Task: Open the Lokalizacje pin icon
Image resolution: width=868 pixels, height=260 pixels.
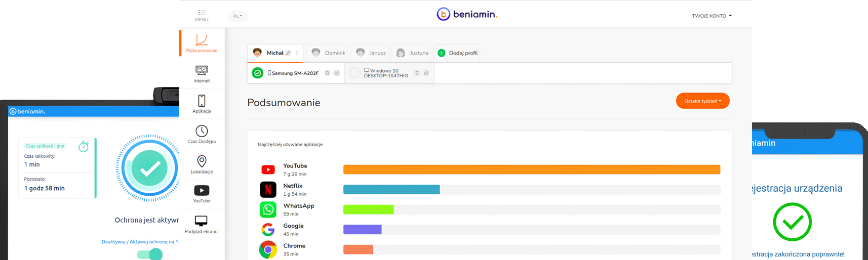Action: (x=202, y=161)
